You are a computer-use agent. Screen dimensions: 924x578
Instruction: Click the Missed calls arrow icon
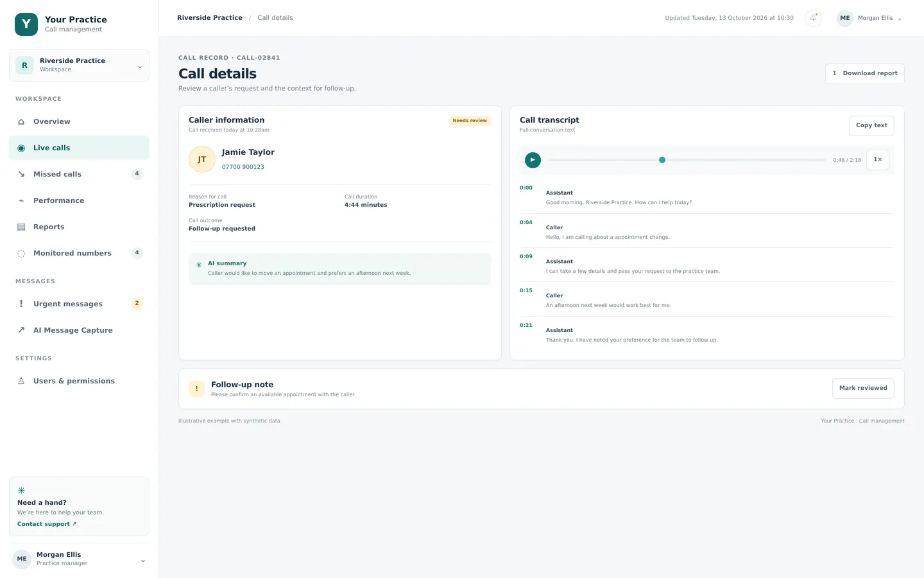click(21, 174)
